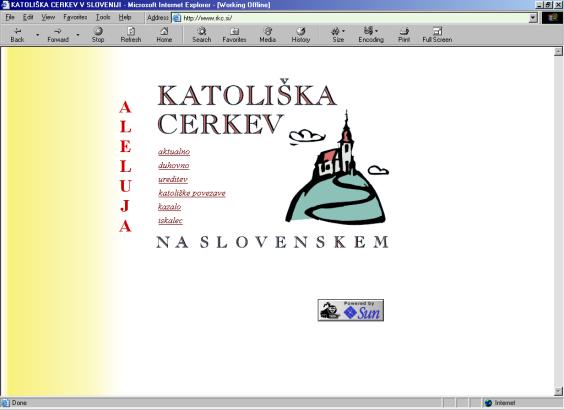Image resolution: width=564 pixels, height=410 pixels.
Task: Go to Home page icon
Action: [164, 35]
